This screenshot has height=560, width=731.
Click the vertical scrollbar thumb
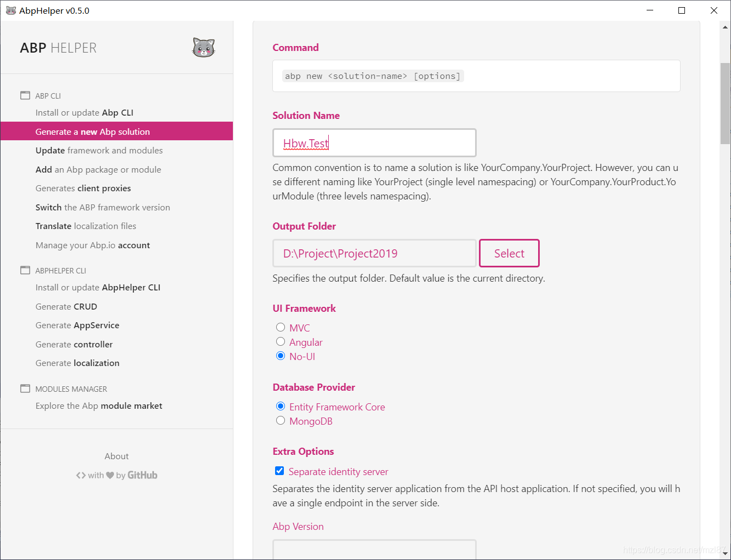(x=725, y=103)
